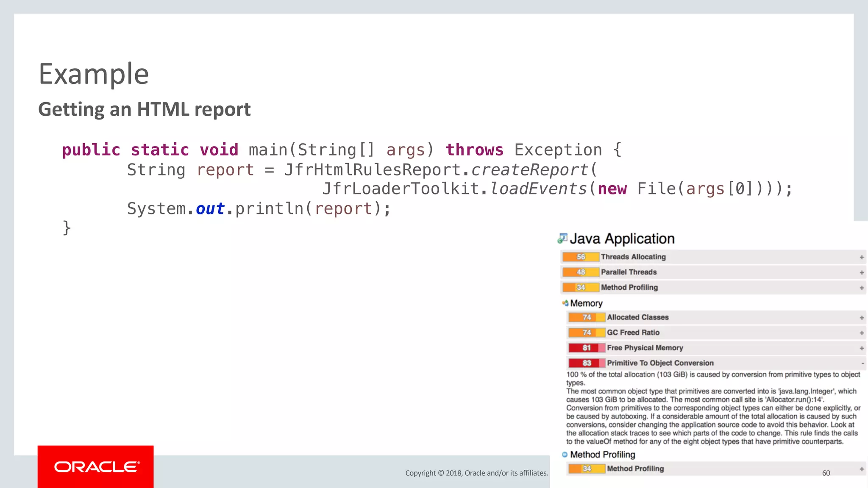Expand the Parallel Threads rule

(862, 272)
